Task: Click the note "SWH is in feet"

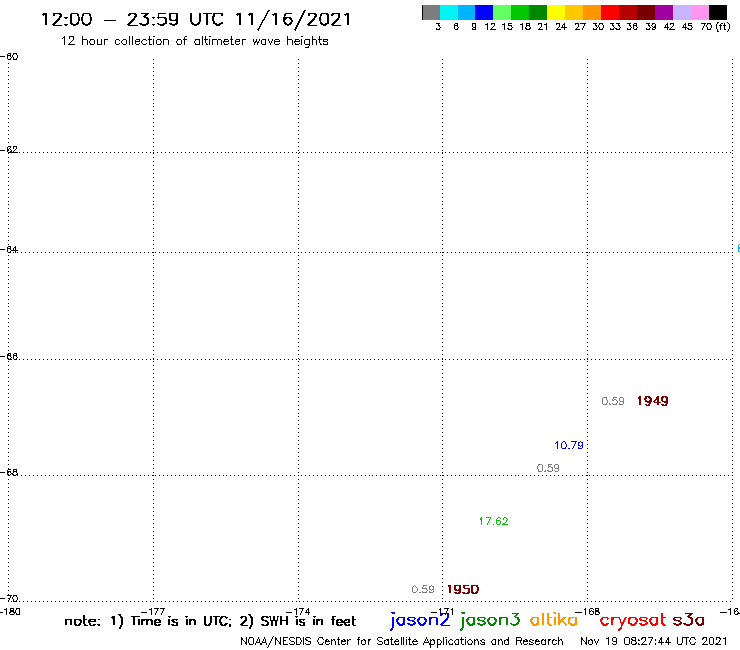Action: (308, 621)
